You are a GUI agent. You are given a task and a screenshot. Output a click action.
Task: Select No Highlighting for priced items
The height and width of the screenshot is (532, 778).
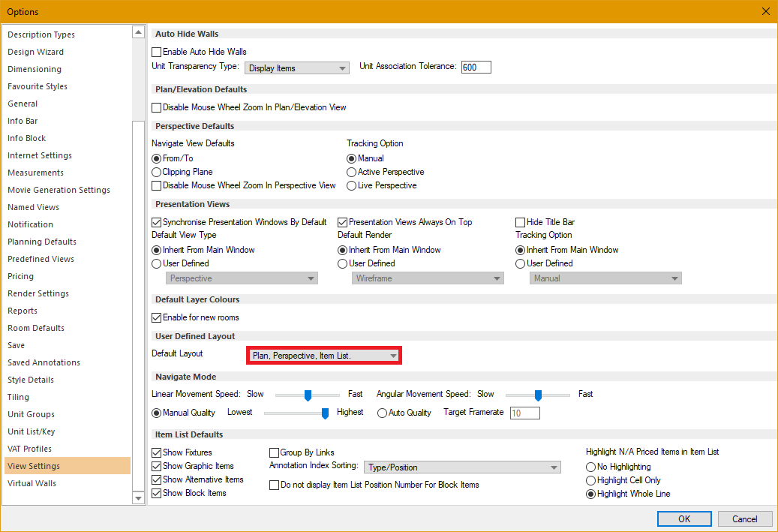(591, 467)
